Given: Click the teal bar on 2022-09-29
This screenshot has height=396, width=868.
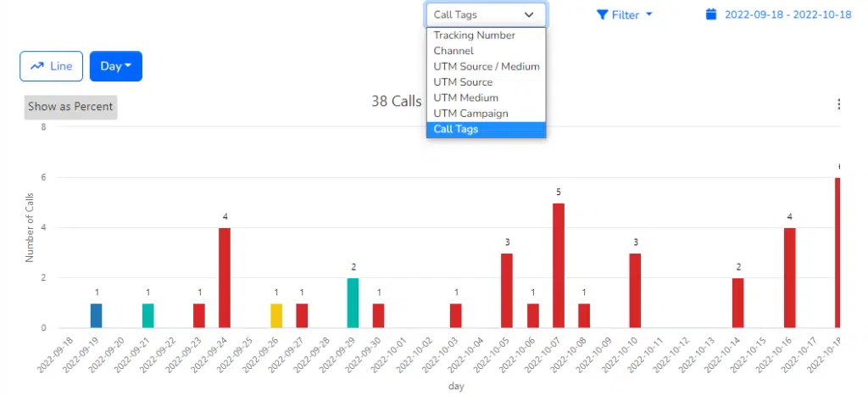Looking at the screenshot, I should pos(353,303).
